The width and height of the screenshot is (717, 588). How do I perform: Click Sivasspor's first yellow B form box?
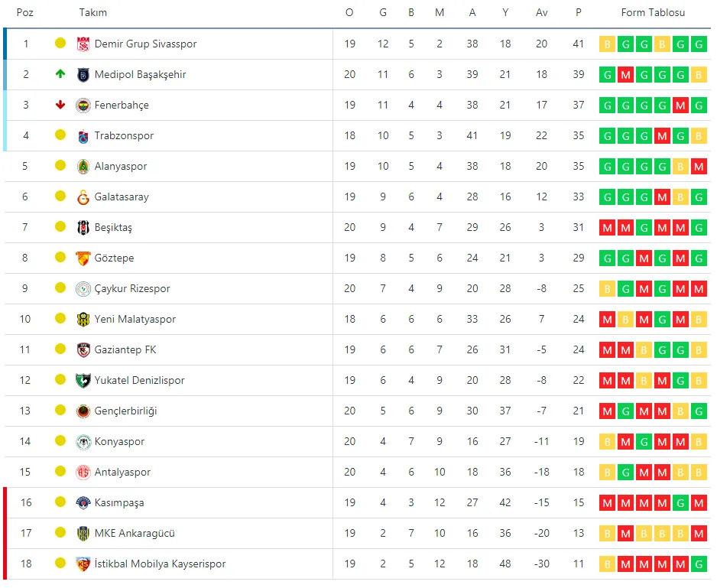(607, 44)
